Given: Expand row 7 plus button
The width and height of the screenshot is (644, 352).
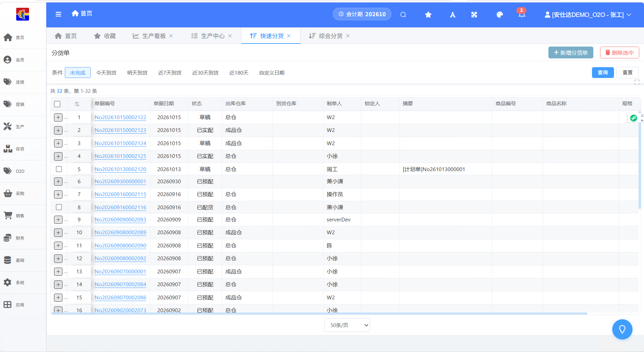Looking at the screenshot, I should point(58,194).
